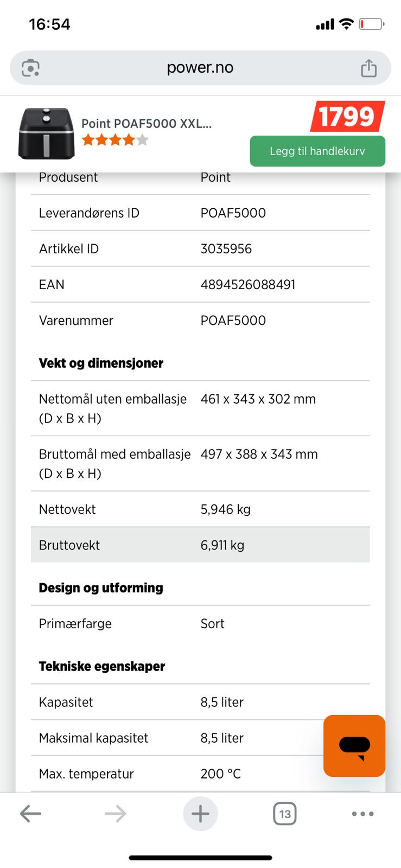This screenshot has width=401, height=868.
Task: Tap the four-star product rating
Action: (x=114, y=140)
